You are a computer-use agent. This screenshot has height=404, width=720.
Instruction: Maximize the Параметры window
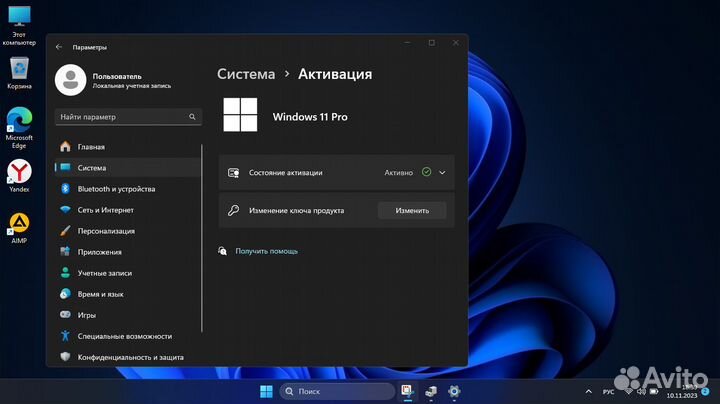(432, 43)
